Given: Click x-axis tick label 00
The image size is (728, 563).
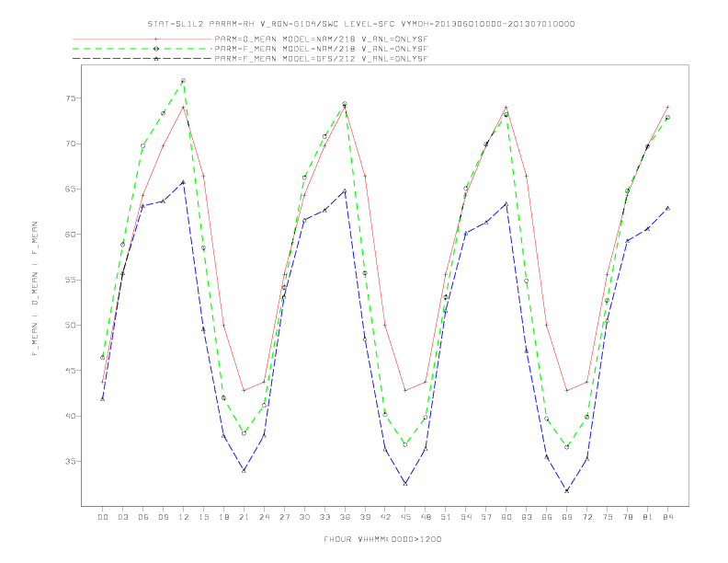Looking at the screenshot, I should coord(103,517).
